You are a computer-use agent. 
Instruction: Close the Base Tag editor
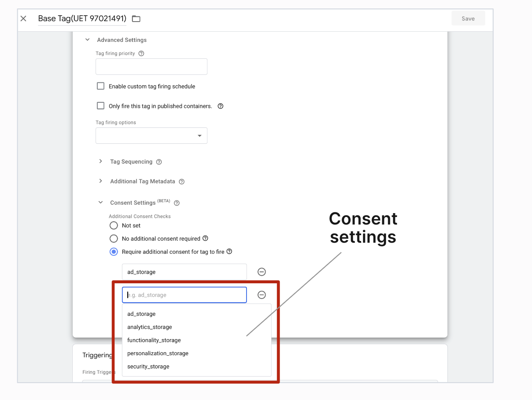(23, 18)
